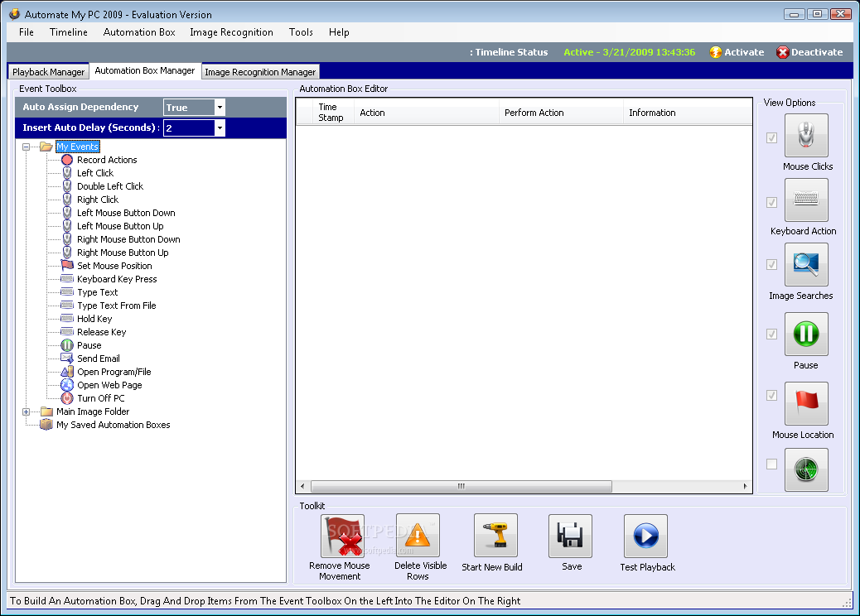Click the Action column header

[426, 113]
